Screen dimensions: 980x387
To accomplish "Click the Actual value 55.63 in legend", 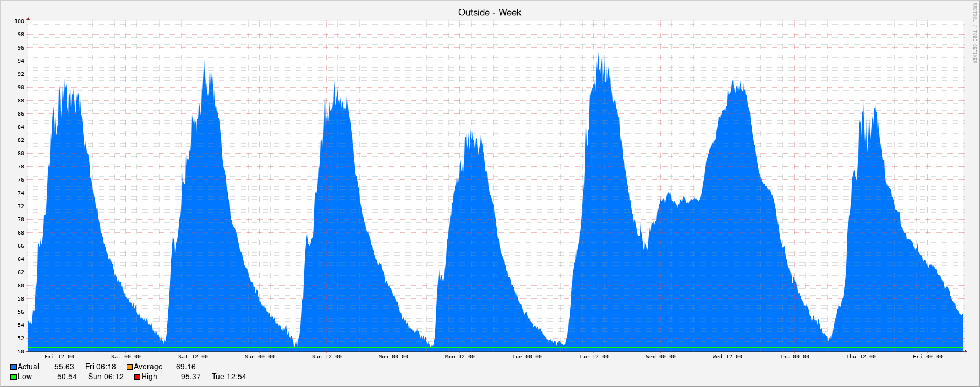I will pyautogui.click(x=64, y=367).
